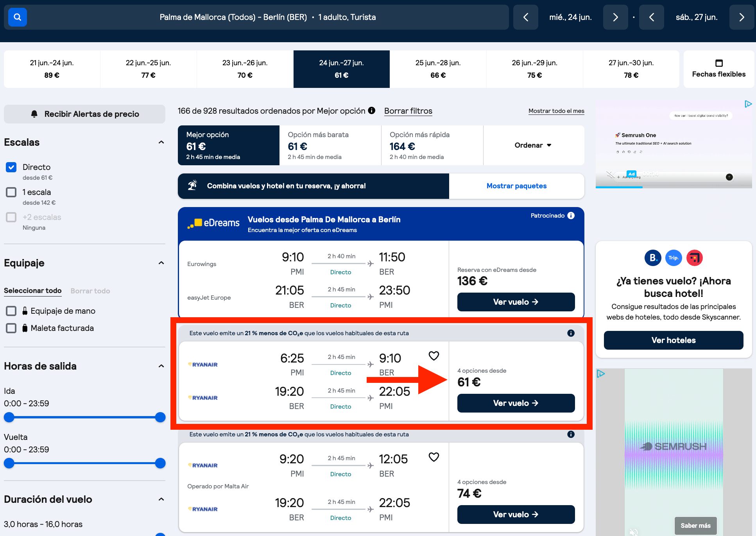Viewport: 756px width, 536px height.
Task: Select 21 jun.-24 jun. date tab
Action: [x=52, y=69]
